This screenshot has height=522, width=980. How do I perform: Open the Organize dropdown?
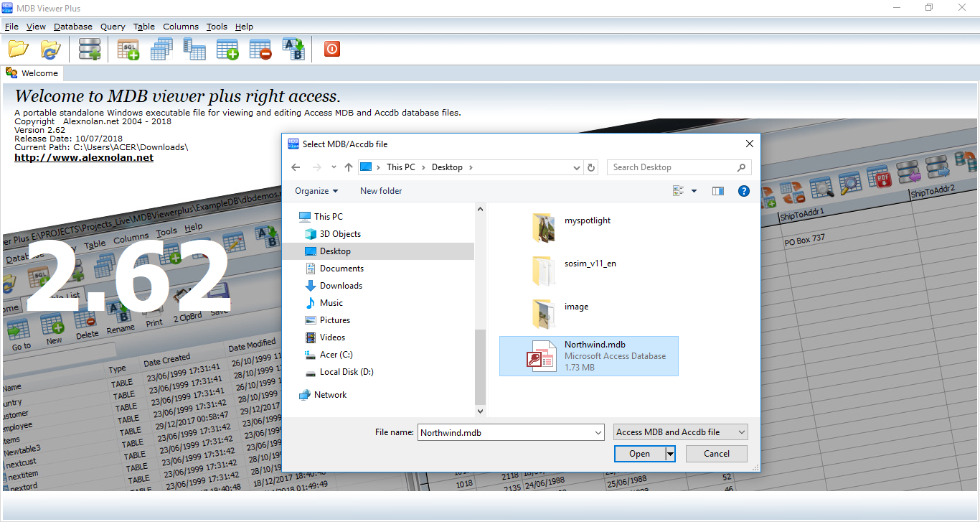point(316,191)
